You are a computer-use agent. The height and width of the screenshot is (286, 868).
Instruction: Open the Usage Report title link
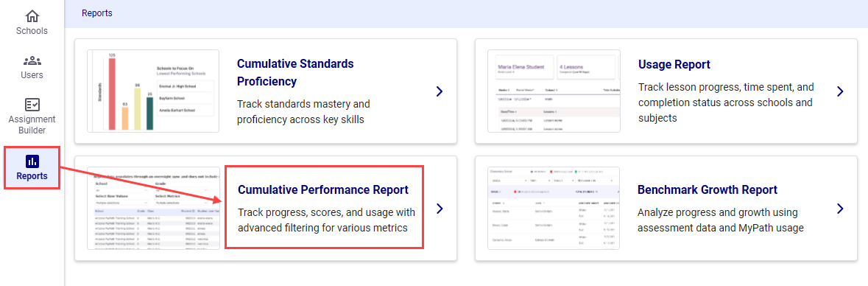tap(674, 64)
